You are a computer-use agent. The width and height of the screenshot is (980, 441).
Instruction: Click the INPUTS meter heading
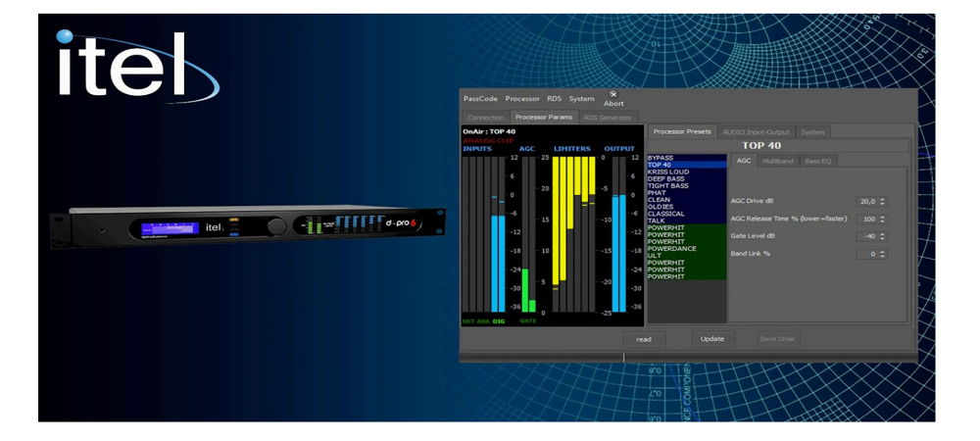tap(477, 149)
